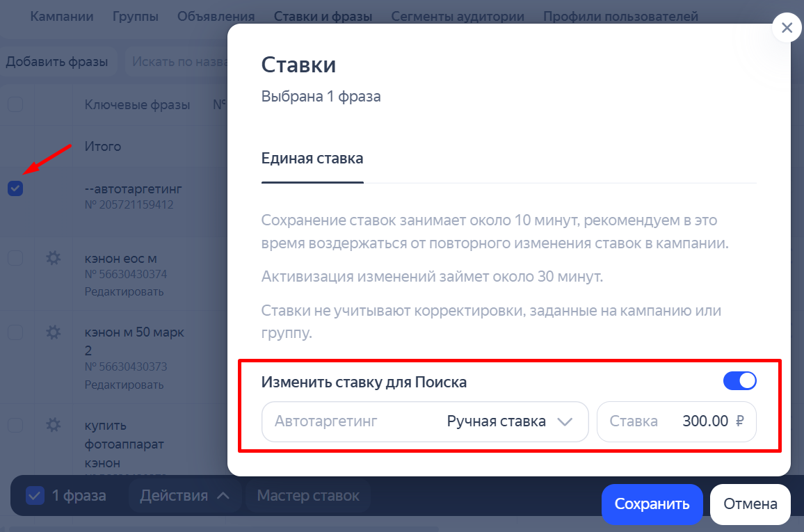Click the gear icon beside "купить фотоаппарат кэнон"
804x532 pixels.
click(52, 425)
